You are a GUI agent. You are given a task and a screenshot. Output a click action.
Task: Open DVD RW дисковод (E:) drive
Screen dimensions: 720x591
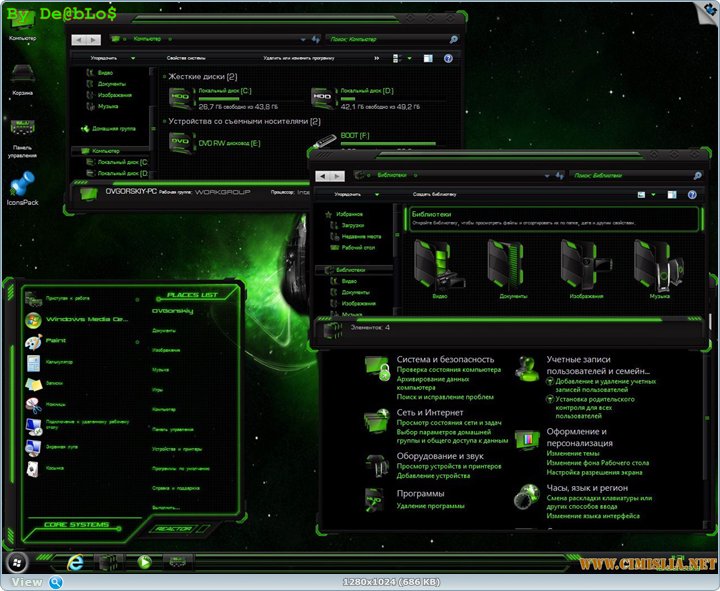coord(180,142)
